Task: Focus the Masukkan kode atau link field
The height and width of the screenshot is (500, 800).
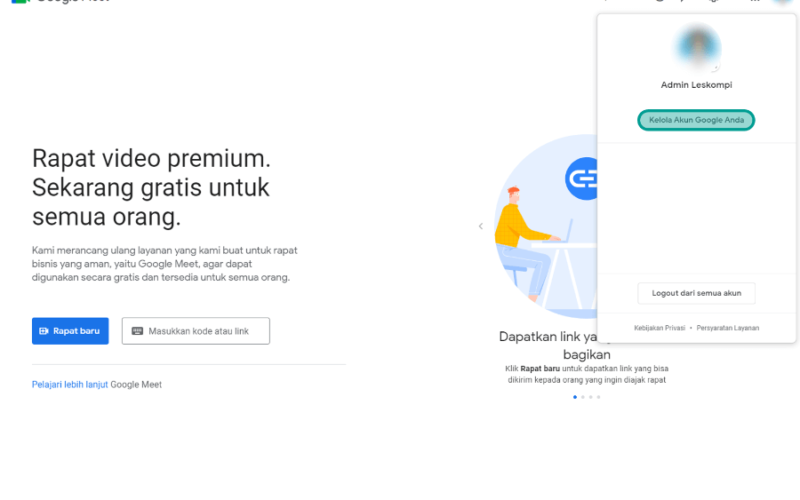Action: pos(195,331)
